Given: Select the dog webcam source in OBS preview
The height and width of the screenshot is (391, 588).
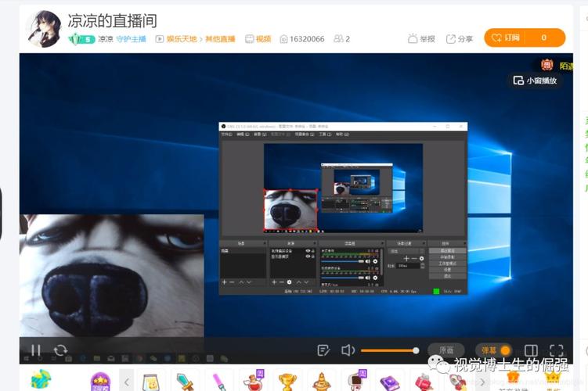Looking at the screenshot, I should (x=290, y=210).
